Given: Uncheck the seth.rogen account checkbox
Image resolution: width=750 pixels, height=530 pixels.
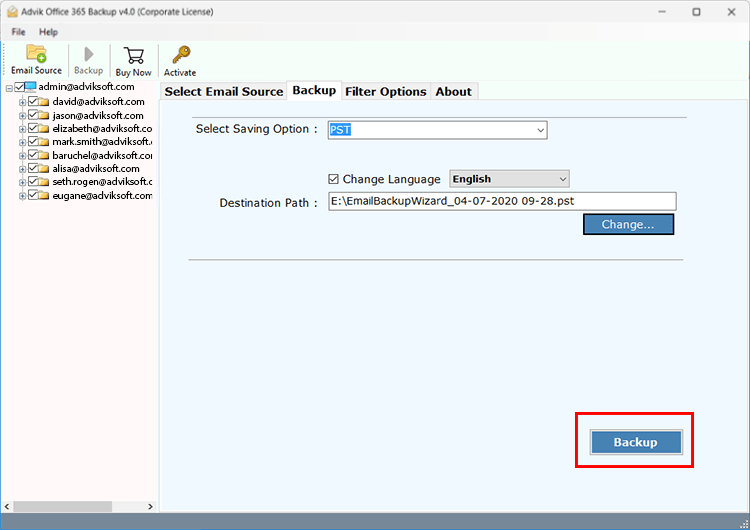Looking at the screenshot, I should click(x=33, y=182).
